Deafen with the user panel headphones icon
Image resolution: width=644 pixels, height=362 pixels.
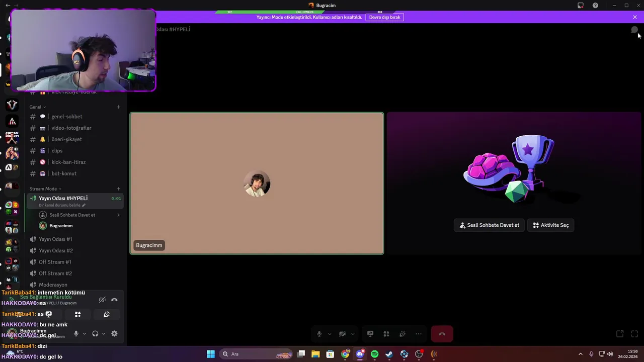(x=95, y=333)
